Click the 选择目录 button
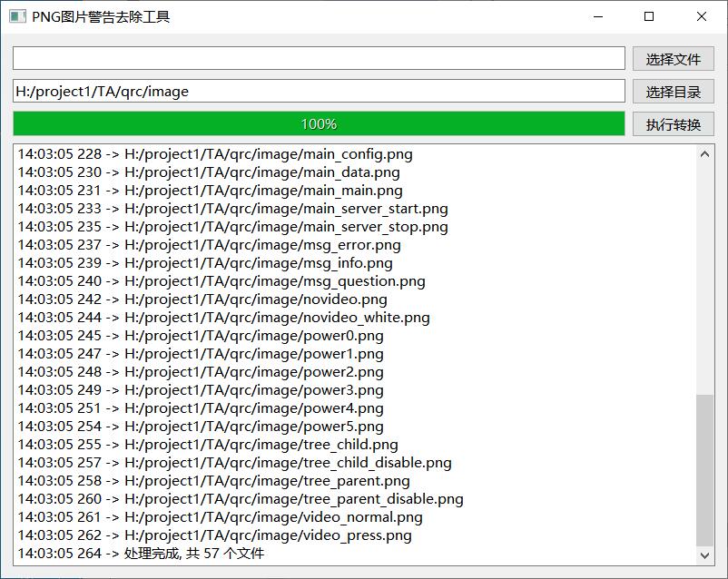 coord(673,92)
